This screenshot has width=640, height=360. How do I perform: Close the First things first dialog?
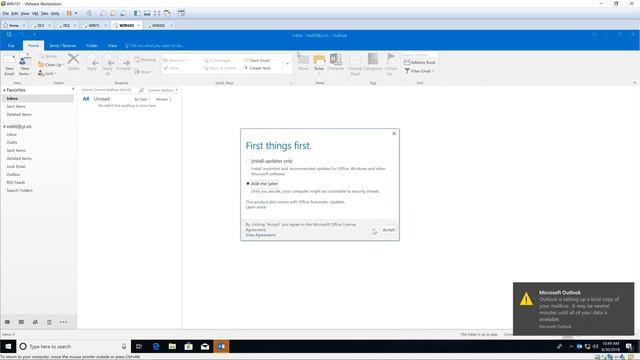pyautogui.click(x=394, y=133)
